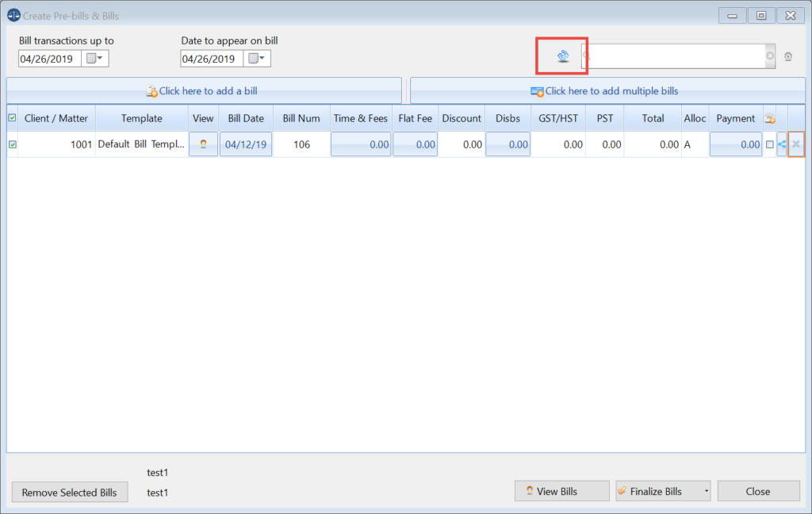
Task: Open Time & Fees 0.00 amount
Action: (361, 144)
